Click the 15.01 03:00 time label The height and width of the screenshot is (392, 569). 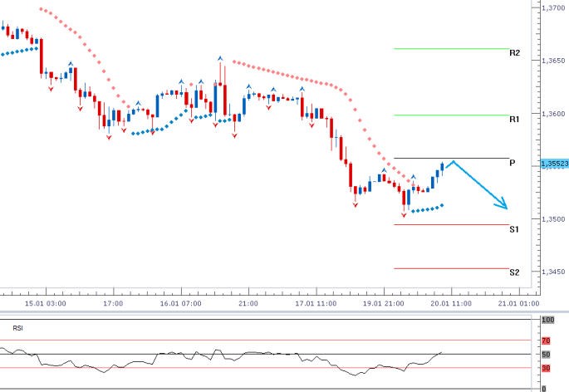coord(46,303)
